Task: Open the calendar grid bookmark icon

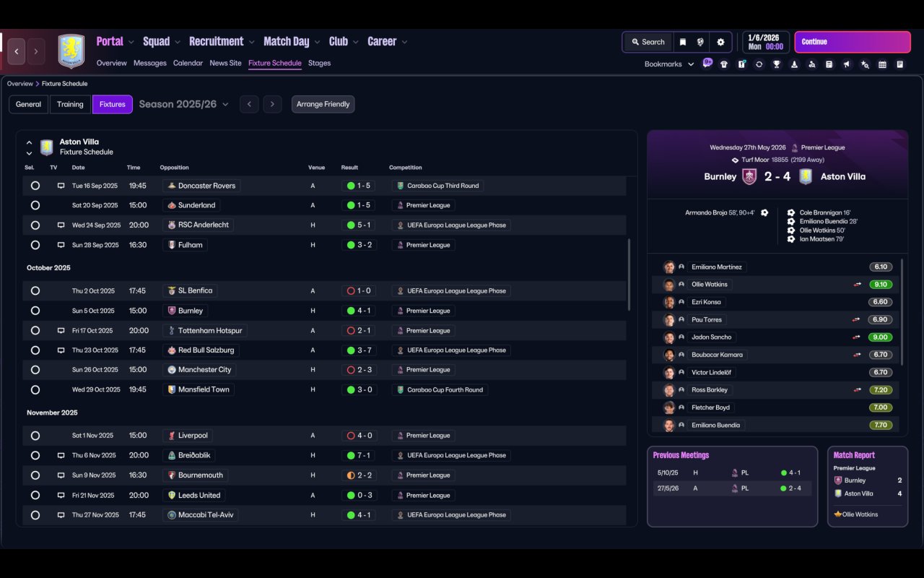Action: tap(882, 64)
